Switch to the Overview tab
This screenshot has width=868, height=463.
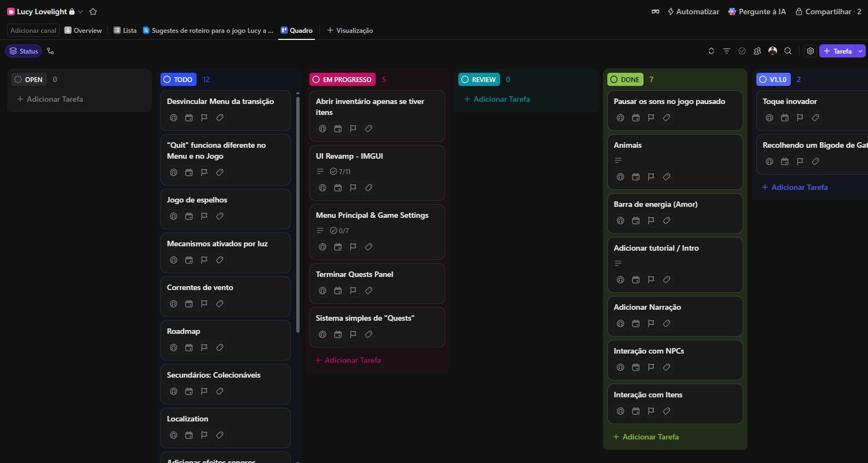[x=83, y=31]
